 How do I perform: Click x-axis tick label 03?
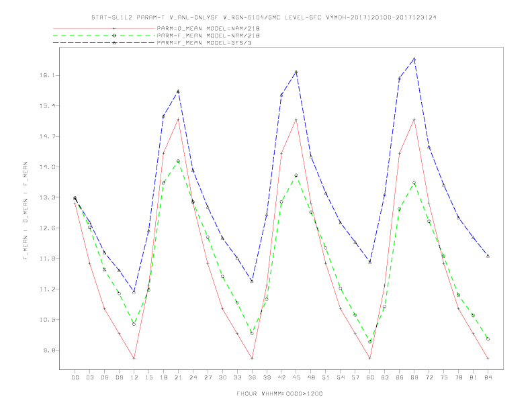90,377
